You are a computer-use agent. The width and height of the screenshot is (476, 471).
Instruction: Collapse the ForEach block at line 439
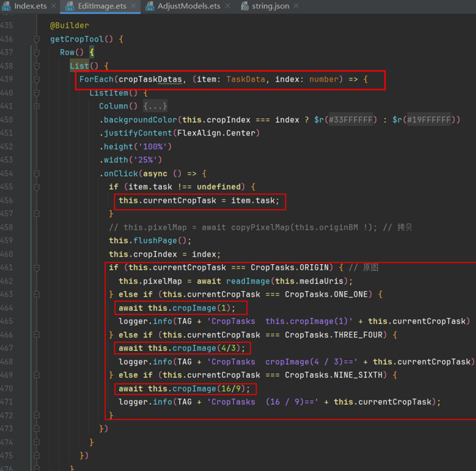point(37,80)
